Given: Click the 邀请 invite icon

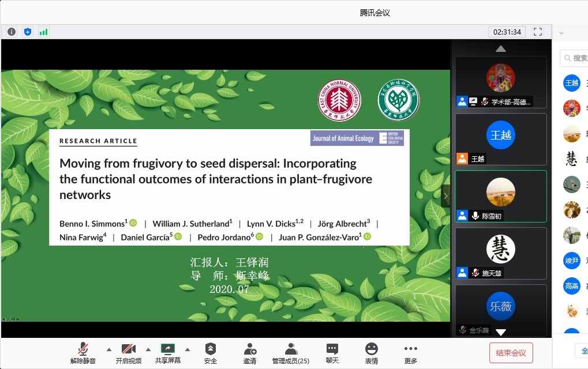Looking at the screenshot, I should [250, 353].
